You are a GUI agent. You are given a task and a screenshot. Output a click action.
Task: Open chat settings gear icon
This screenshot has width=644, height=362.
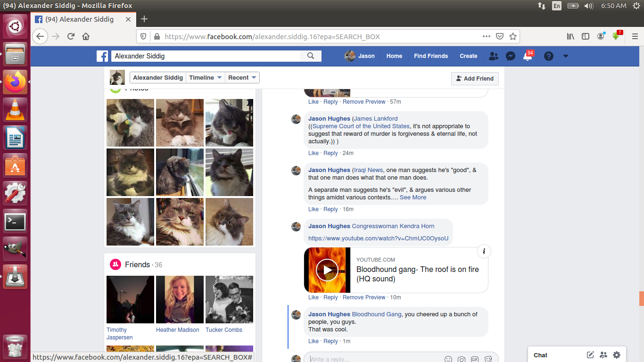[x=617, y=355]
